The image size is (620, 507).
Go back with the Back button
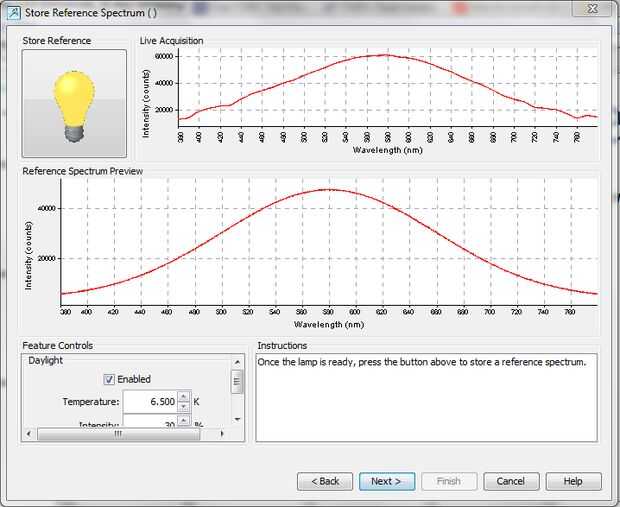coord(325,481)
